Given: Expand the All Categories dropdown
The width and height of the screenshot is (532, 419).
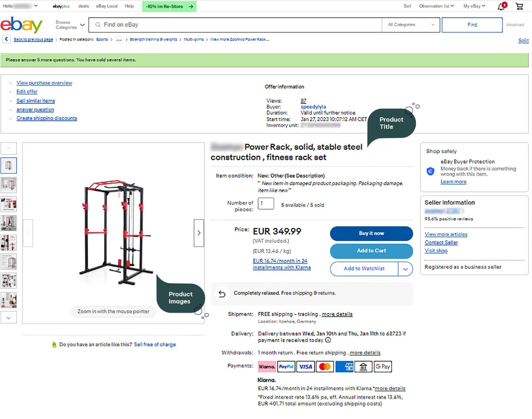Looking at the screenshot, I should click(x=411, y=25).
